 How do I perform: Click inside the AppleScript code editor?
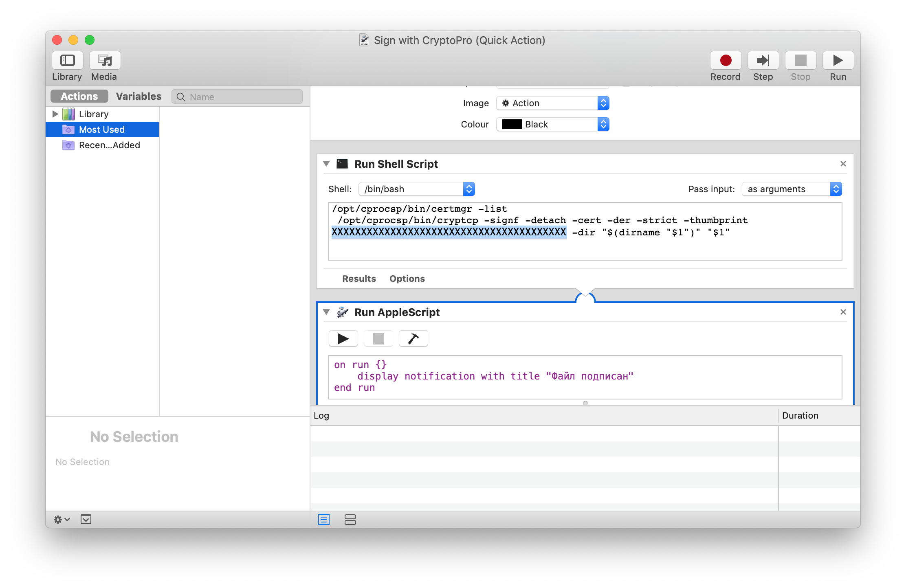click(x=585, y=377)
